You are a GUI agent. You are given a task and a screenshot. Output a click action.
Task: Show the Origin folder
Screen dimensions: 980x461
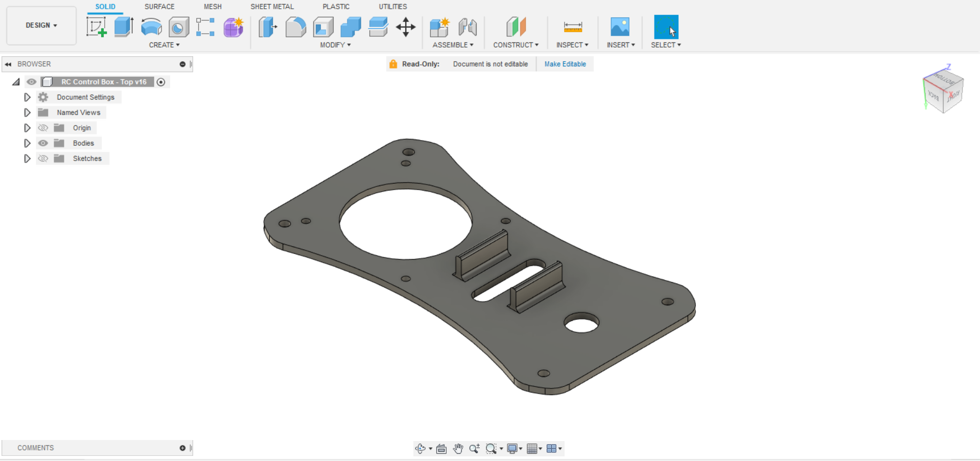(x=43, y=128)
